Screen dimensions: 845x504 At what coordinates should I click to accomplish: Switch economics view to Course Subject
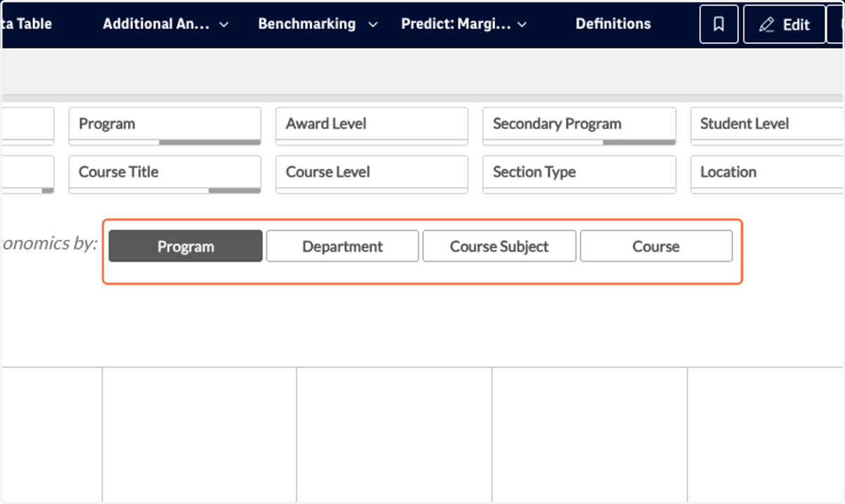point(499,246)
